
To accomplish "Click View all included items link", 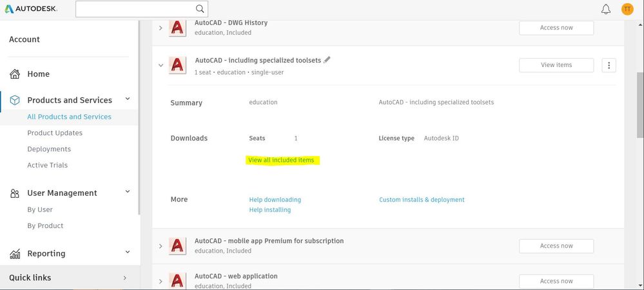I will tap(281, 160).
